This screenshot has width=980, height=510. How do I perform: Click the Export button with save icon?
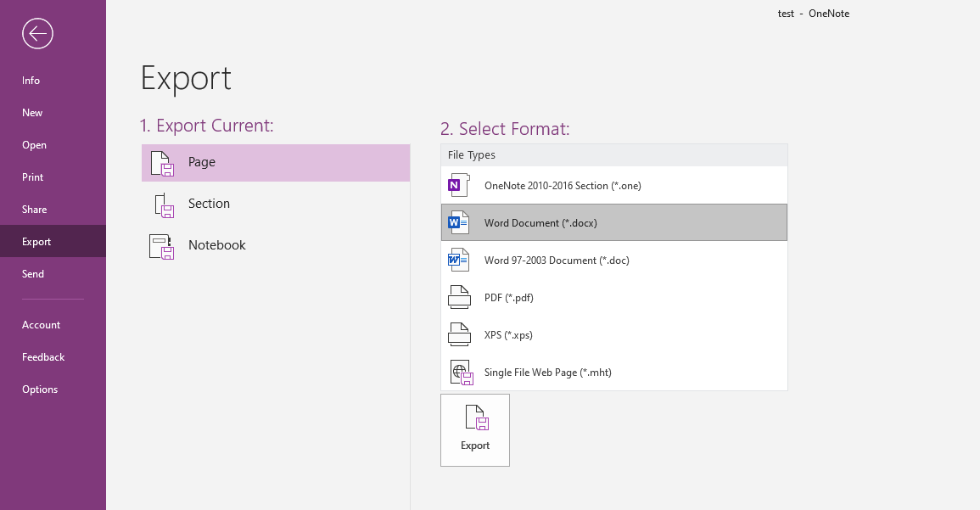(475, 430)
